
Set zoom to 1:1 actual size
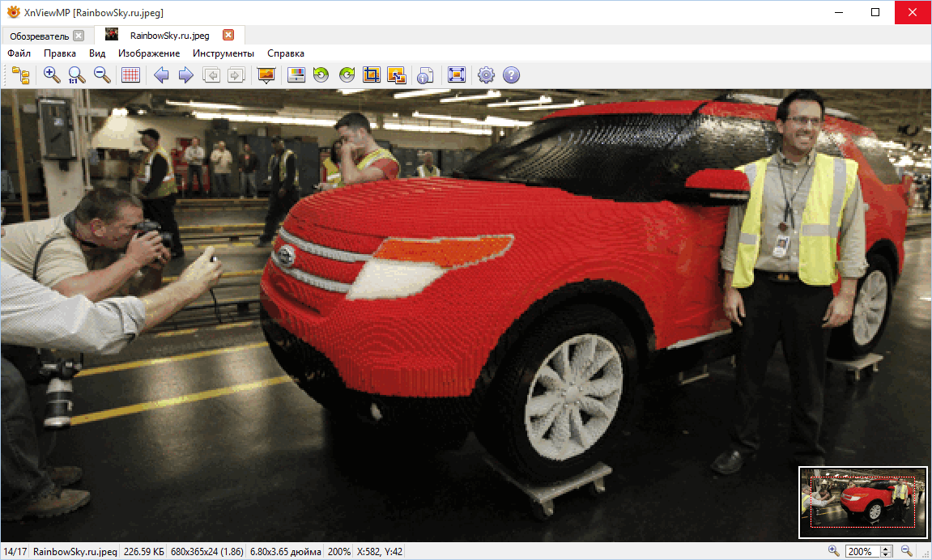(77, 75)
